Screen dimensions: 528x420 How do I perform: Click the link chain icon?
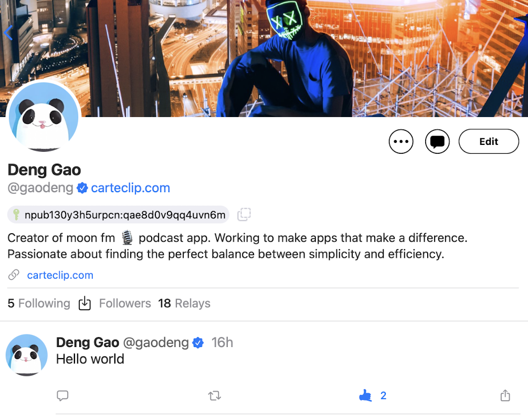pyautogui.click(x=14, y=275)
